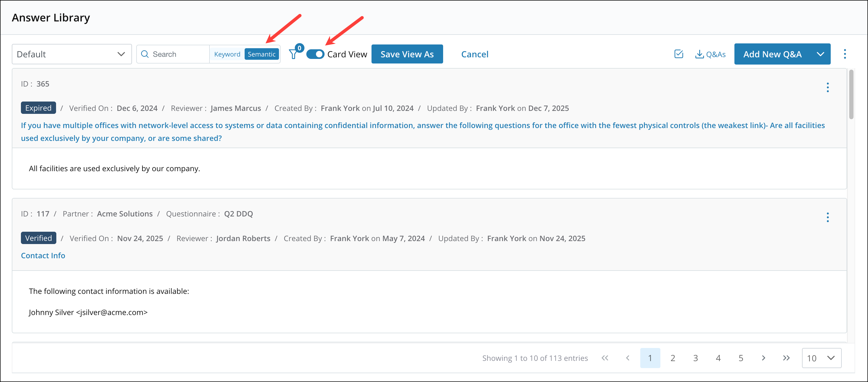Open the kebab menu on Q&A 365
The width and height of the screenshot is (868, 382).
tap(828, 87)
